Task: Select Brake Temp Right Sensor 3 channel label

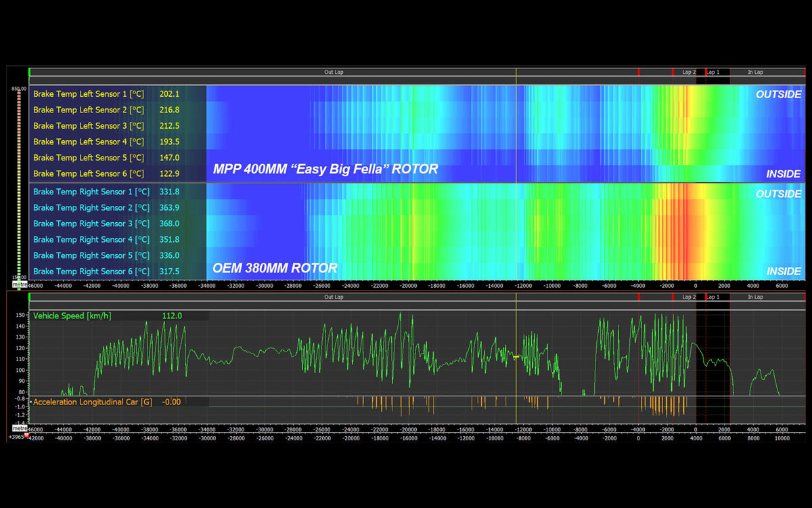Action: (91, 224)
